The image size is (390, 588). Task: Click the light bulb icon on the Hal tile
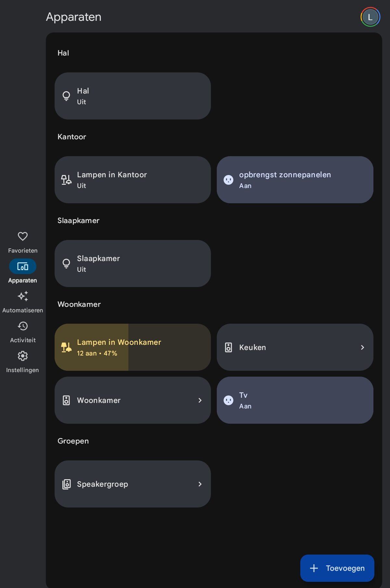click(x=66, y=96)
